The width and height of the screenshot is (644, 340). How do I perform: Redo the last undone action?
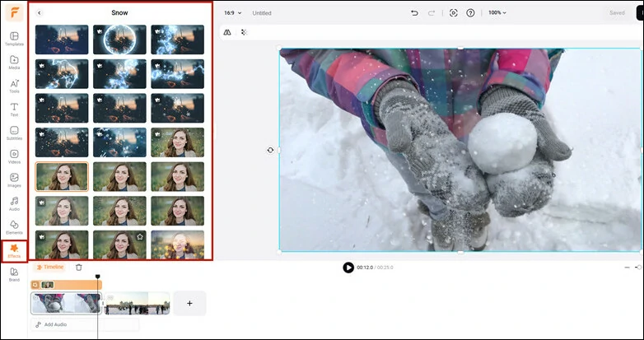pyautogui.click(x=432, y=12)
